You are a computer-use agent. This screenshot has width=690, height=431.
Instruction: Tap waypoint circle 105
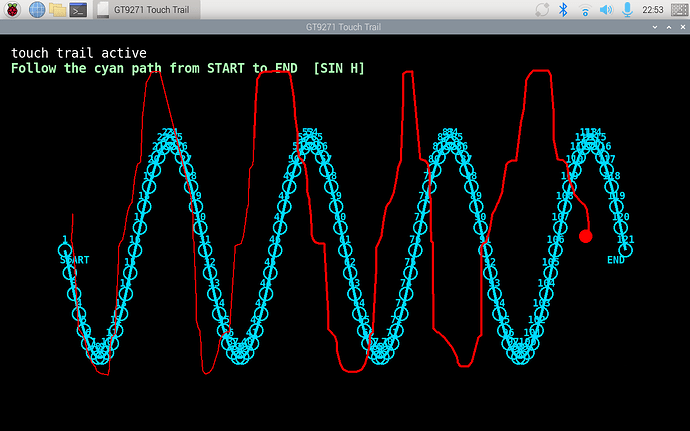(551, 273)
